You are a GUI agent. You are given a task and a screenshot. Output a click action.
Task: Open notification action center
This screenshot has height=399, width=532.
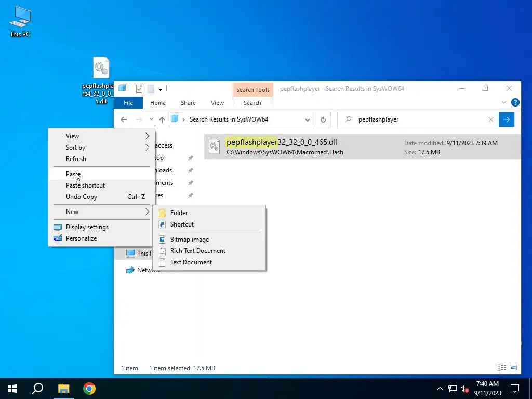(515, 389)
